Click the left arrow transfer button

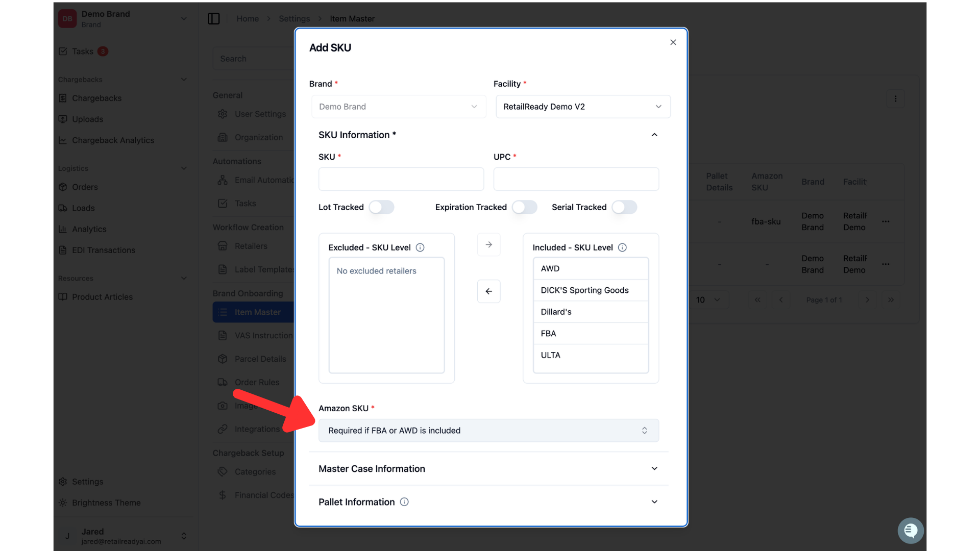[488, 291]
